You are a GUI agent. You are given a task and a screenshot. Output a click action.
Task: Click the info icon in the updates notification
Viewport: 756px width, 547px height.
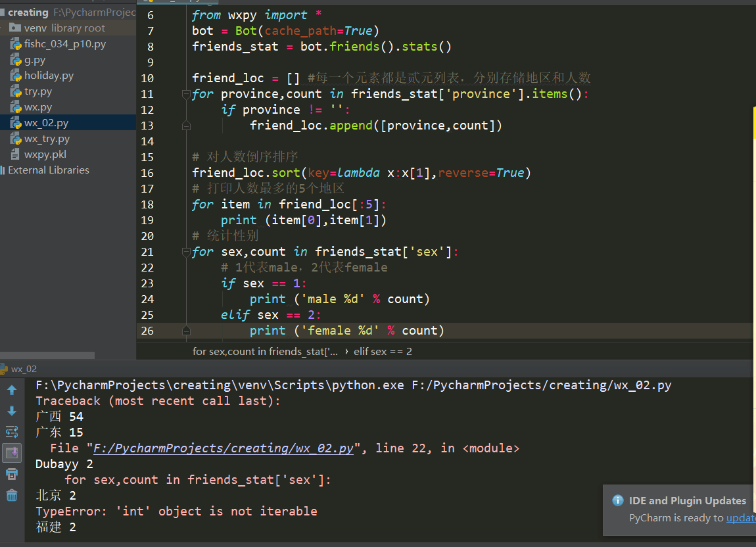point(618,500)
